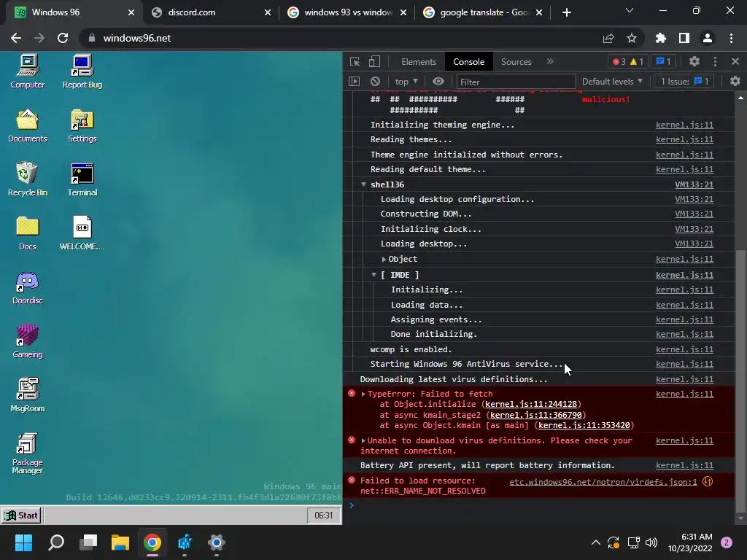The image size is (747, 560).
Task: Open the Package Manager icon
Action: point(27,454)
